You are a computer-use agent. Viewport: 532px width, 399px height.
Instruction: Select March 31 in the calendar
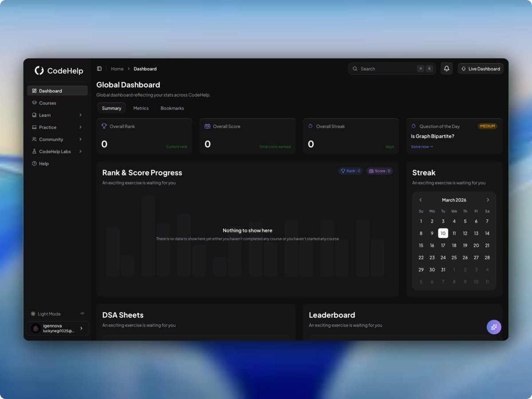(443, 270)
